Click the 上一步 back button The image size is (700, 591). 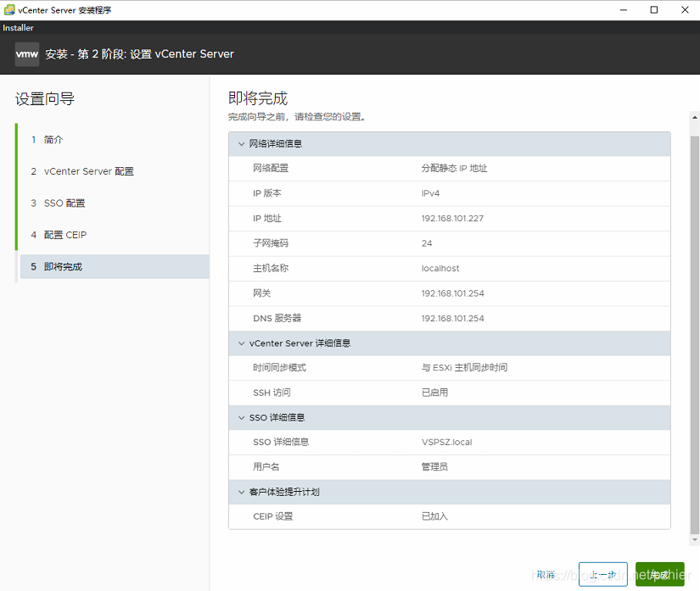pyautogui.click(x=603, y=575)
